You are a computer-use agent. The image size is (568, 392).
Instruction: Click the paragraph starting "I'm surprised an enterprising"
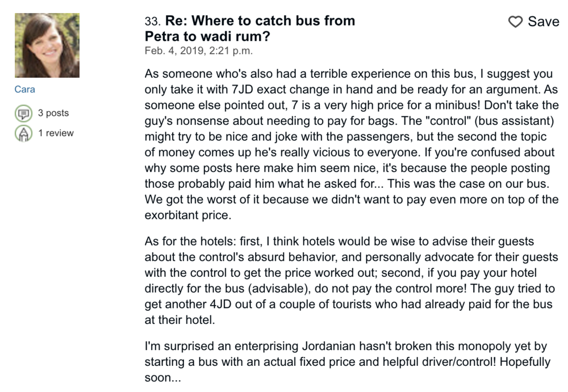(346, 362)
